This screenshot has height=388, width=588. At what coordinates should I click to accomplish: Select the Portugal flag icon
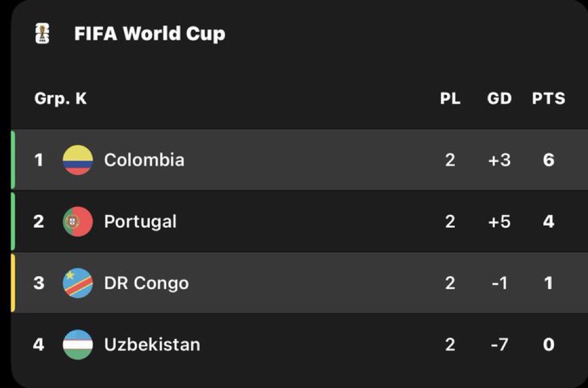(x=78, y=222)
